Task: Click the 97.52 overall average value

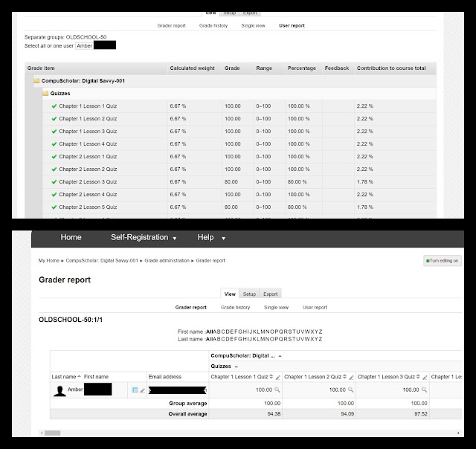Action: pos(421,414)
